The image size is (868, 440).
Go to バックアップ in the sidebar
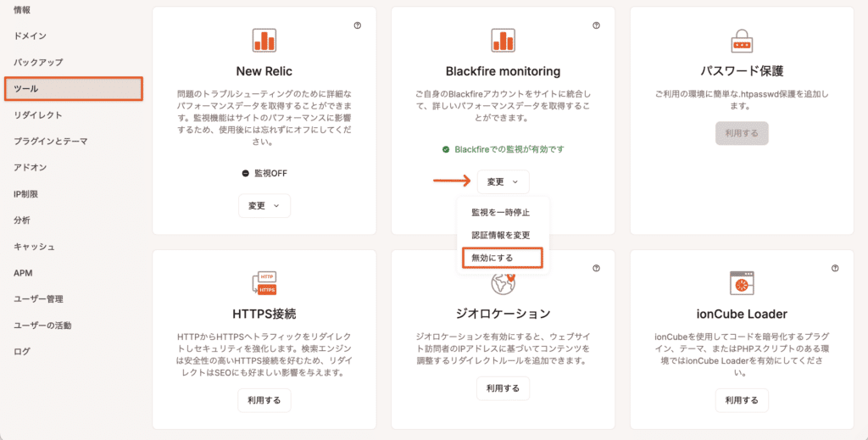pos(38,62)
